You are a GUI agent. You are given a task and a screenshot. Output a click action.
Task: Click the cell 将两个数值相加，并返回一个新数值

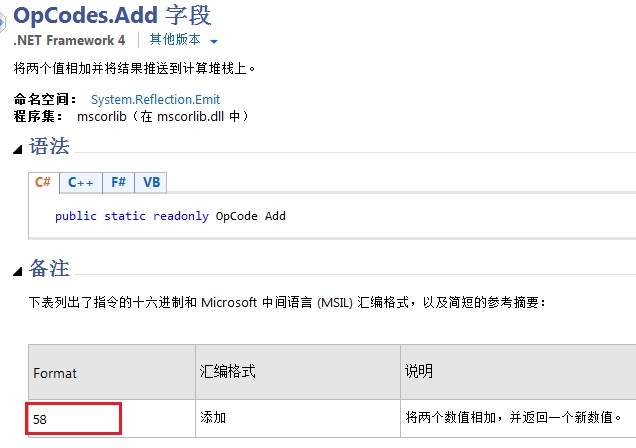(x=518, y=418)
